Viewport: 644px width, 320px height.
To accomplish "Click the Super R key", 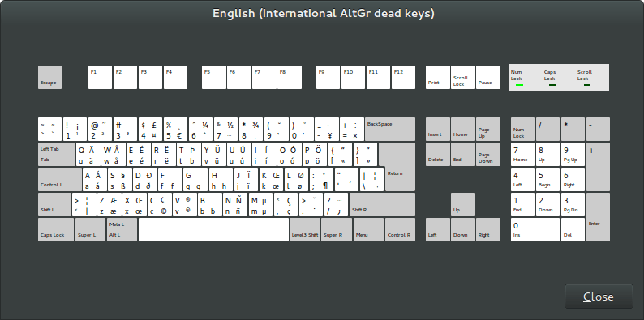I will (x=337, y=229).
